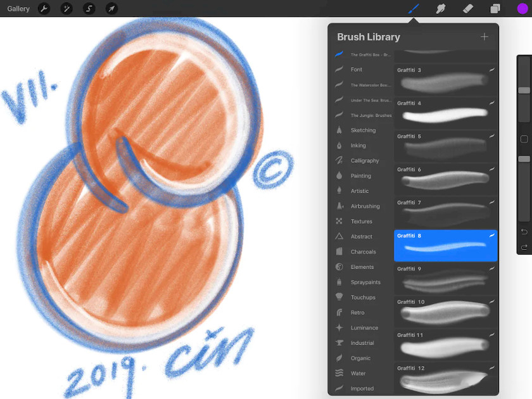Return to the Gallery
Screen dimensions: 532x399
(18, 9)
